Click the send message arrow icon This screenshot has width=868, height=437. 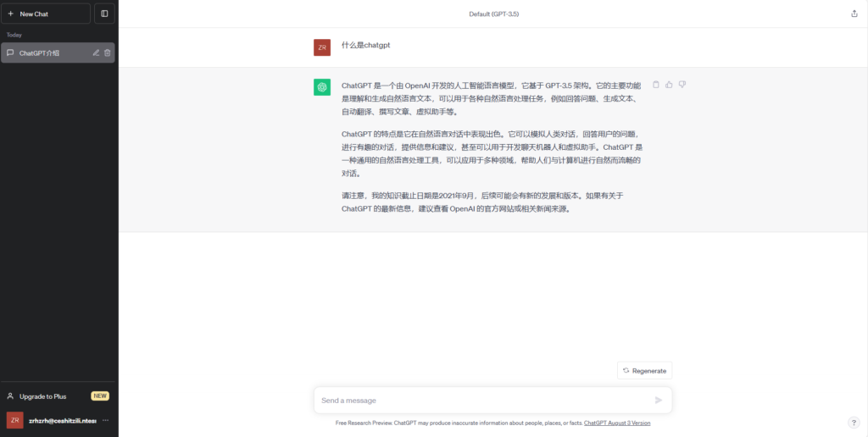click(659, 401)
